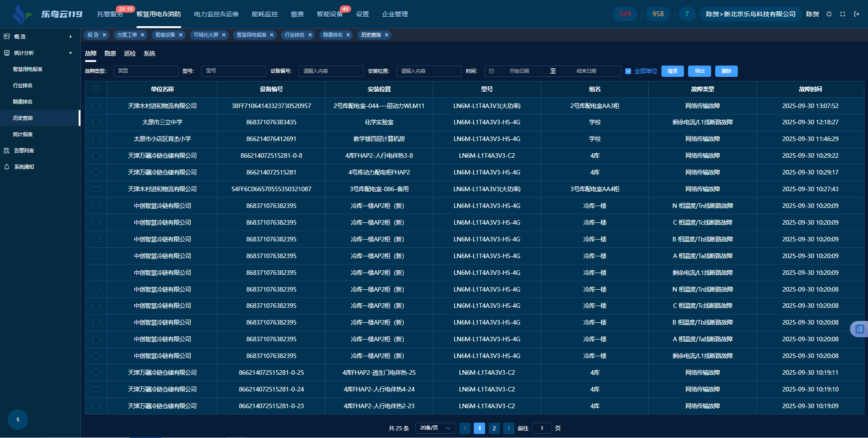Viewport: 868px width, 438px height.
Task: Go to next page arrow in pagination
Action: pyautogui.click(x=509, y=428)
